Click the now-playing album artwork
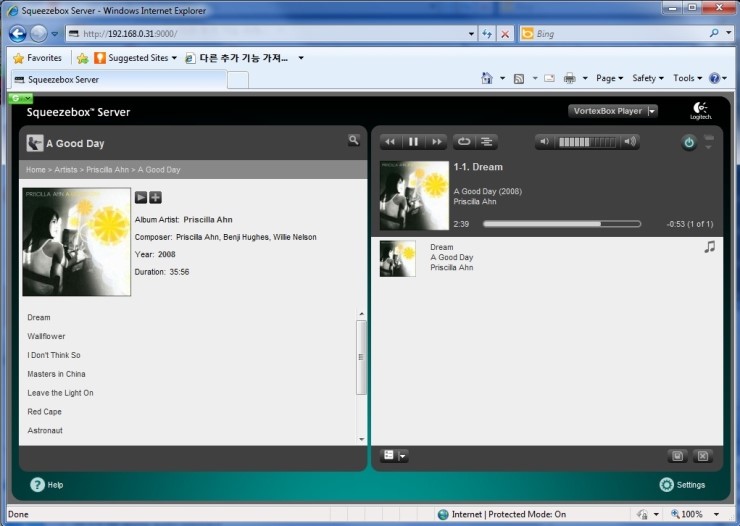740x526 pixels. (x=414, y=195)
